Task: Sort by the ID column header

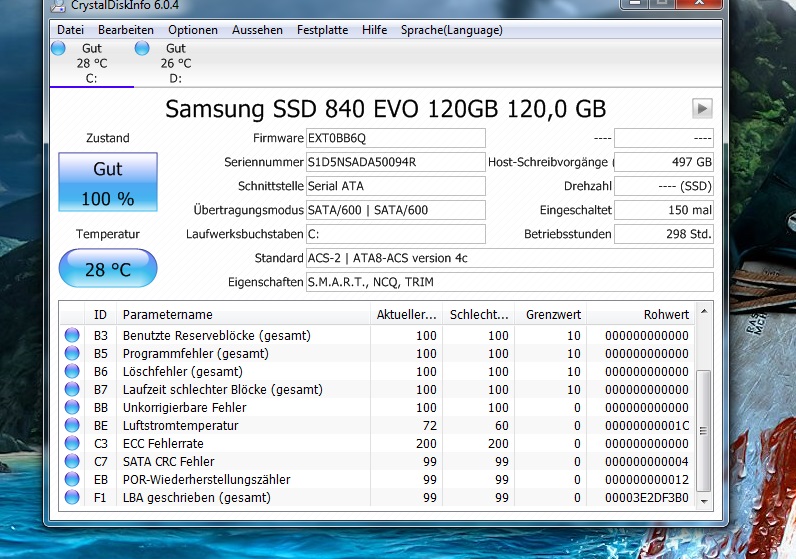Action: point(101,315)
